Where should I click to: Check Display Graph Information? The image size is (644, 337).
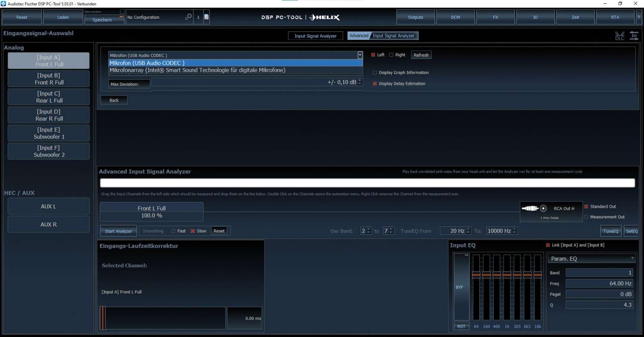tap(375, 72)
